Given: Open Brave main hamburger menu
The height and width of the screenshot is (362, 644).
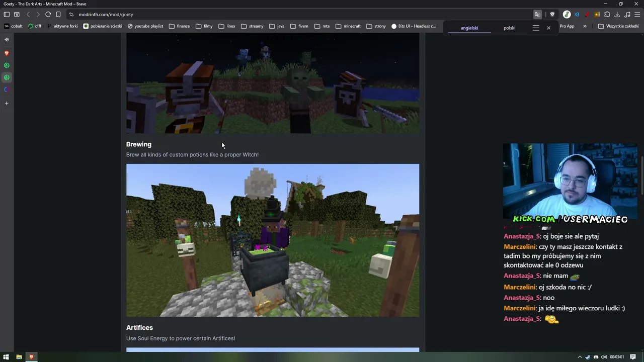Looking at the screenshot, I should coord(637,15).
